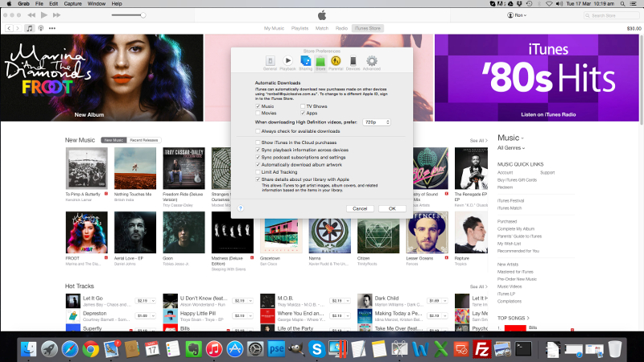This screenshot has width=644, height=362.
Task: Go forward with the right arrow
Action: 18,28
